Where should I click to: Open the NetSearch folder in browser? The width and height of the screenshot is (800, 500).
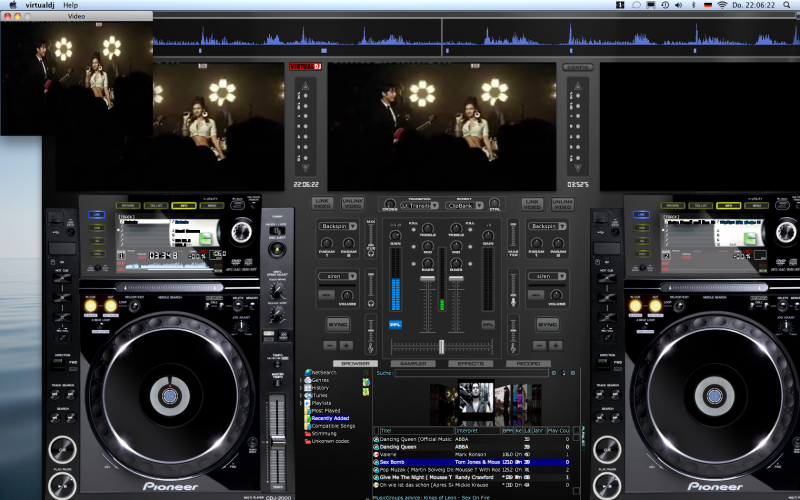tap(325, 372)
